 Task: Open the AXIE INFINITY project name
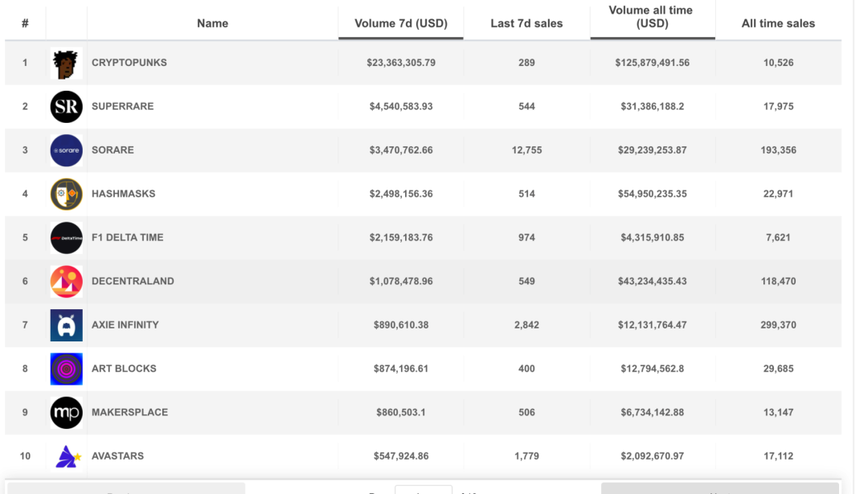coord(125,325)
